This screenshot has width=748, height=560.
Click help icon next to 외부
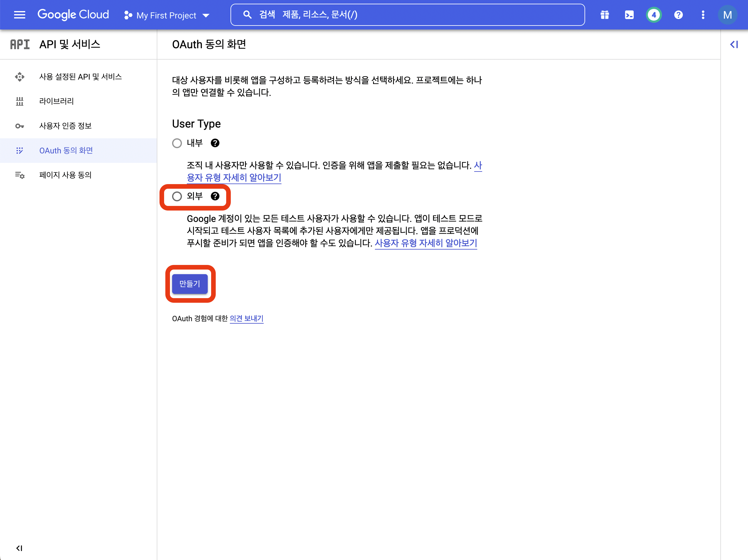215,196
